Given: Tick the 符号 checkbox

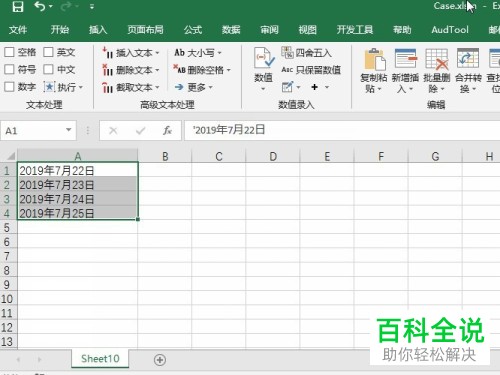Looking at the screenshot, I should [x=9, y=69].
